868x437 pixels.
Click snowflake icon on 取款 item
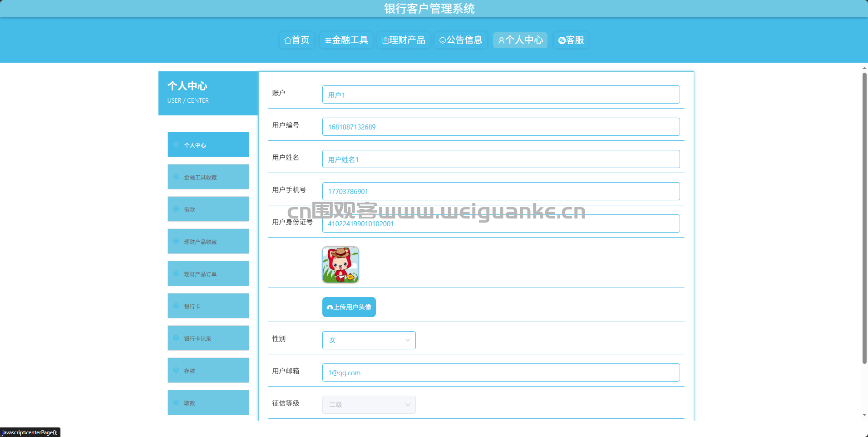click(x=176, y=402)
